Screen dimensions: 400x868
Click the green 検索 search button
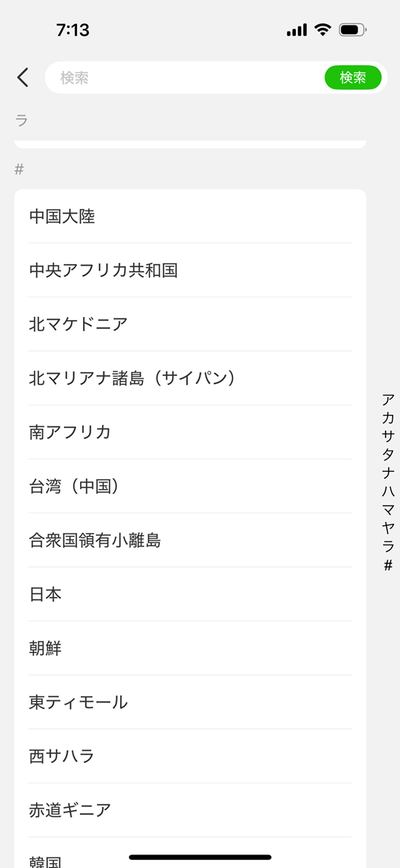click(x=353, y=78)
